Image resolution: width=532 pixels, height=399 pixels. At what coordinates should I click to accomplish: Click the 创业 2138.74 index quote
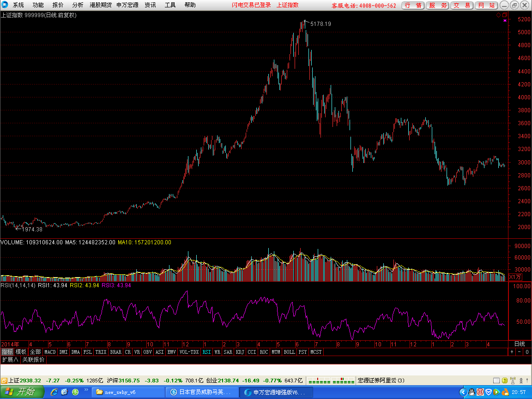[223, 381]
